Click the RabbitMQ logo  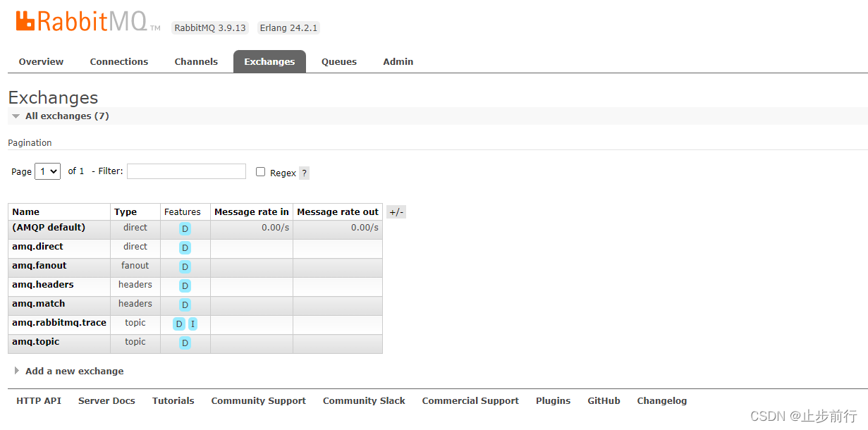click(x=88, y=21)
